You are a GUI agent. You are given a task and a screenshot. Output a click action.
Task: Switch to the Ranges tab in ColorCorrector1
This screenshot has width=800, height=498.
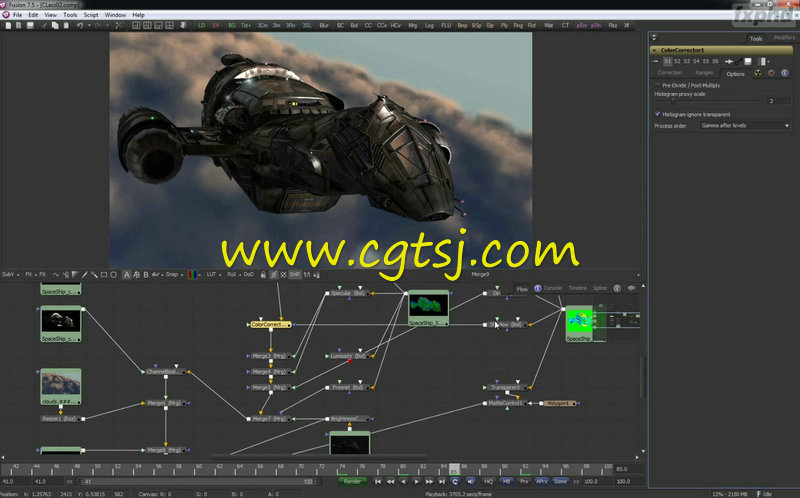tap(704, 73)
